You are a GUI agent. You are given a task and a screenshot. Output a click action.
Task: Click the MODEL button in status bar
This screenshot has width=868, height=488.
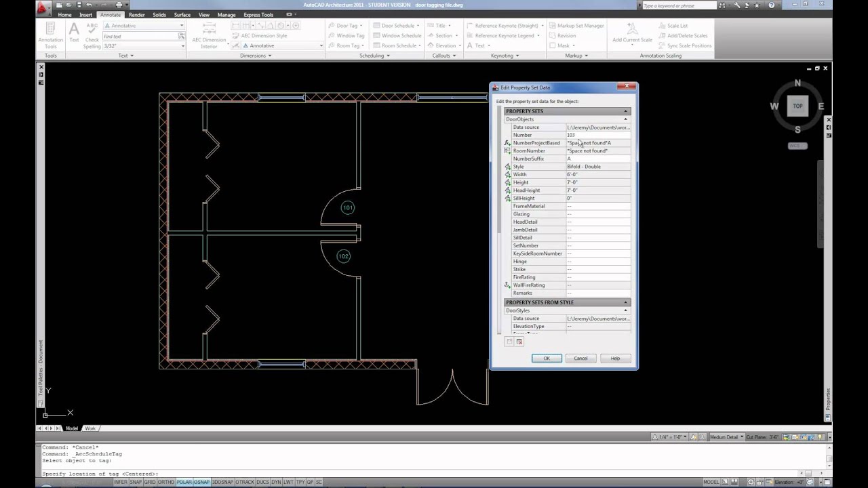point(711,482)
